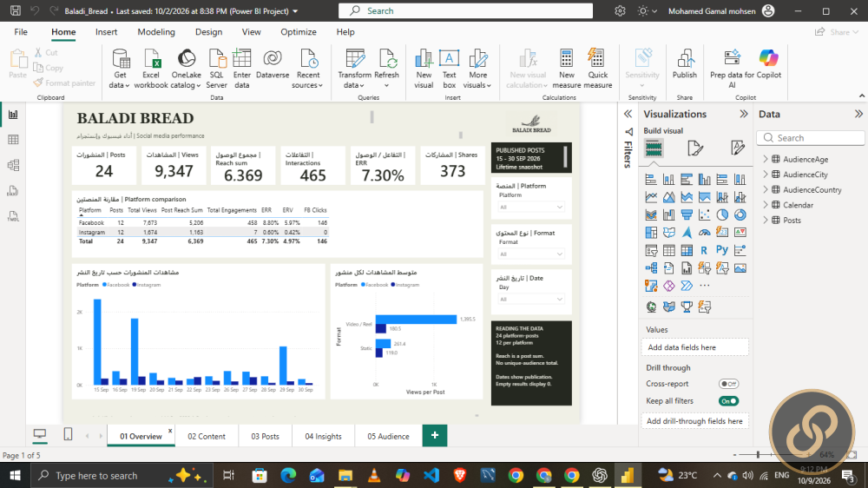Open the Get data ribbon button

120,69
